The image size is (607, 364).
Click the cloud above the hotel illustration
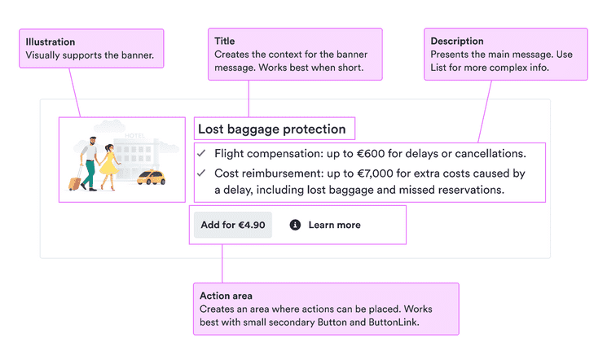(108, 125)
